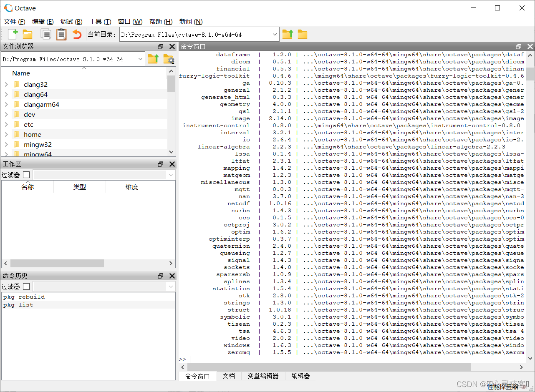The image size is (535, 392).
Task: Click the command window vertical scrollbar thumb
Action: point(530,73)
